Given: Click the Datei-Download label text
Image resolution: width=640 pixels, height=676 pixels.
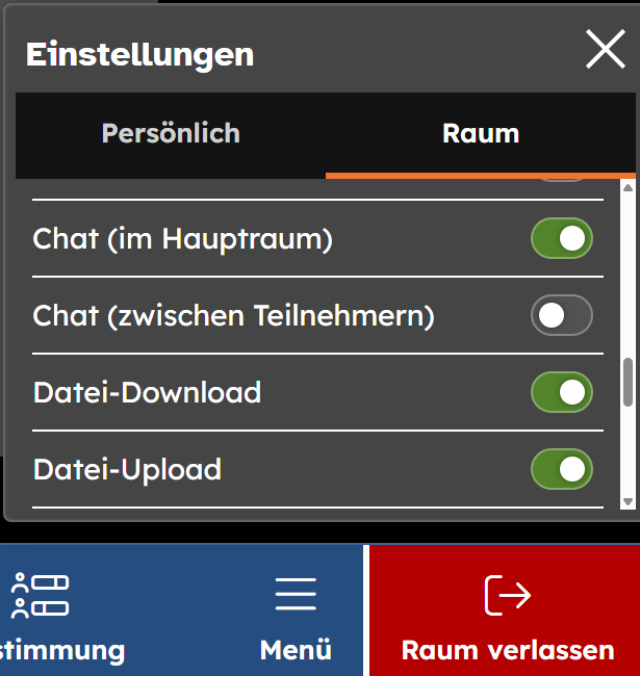Looking at the screenshot, I should [x=147, y=392].
